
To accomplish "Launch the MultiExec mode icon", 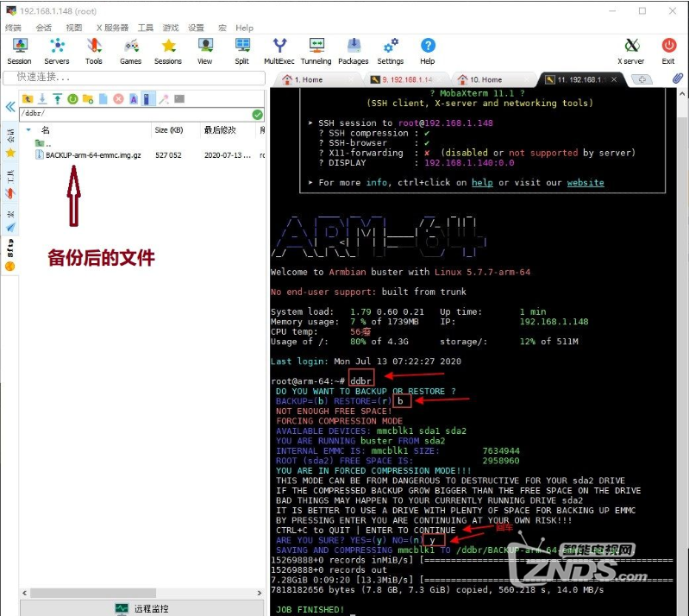I will [279, 52].
